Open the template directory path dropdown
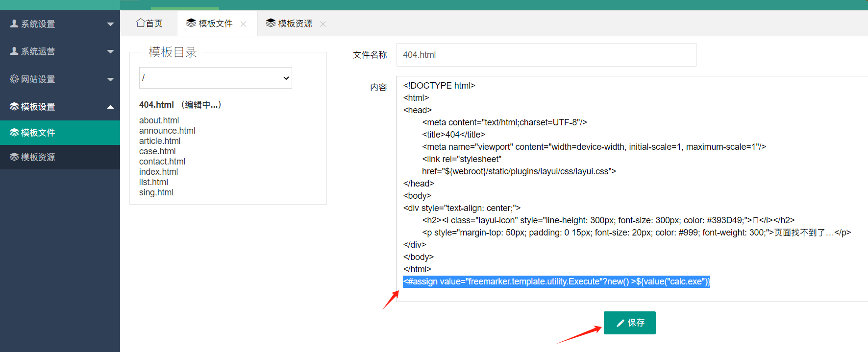 [216, 78]
